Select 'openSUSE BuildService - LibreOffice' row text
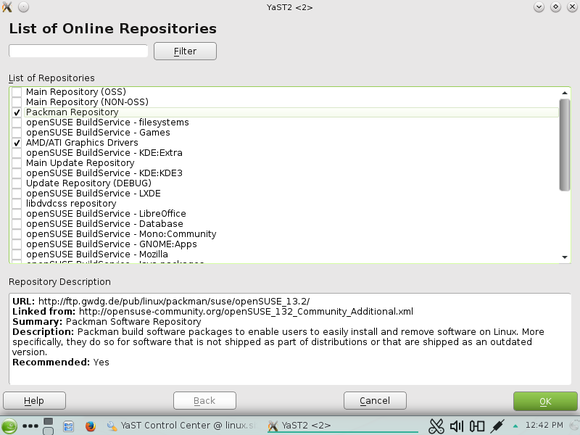Image resolution: width=580 pixels, height=435 pixels. pos(106,214)
